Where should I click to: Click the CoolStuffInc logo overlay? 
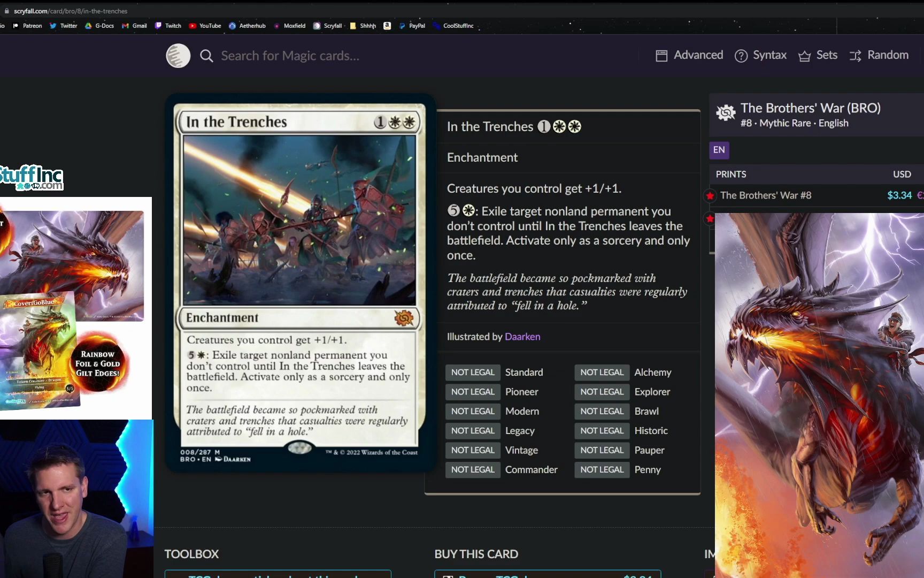[32, 178]
